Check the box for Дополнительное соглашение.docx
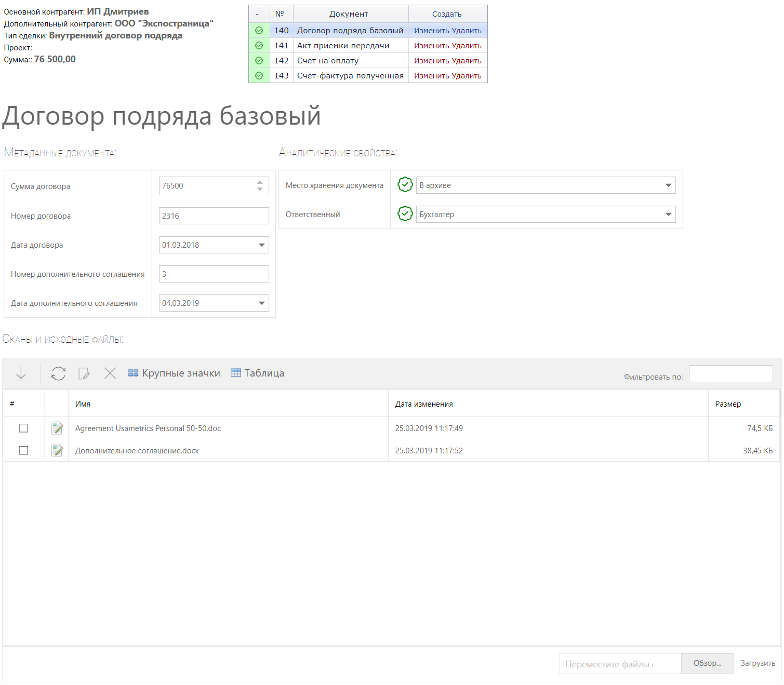Screen dimensions: 784x685 [23, 451]
